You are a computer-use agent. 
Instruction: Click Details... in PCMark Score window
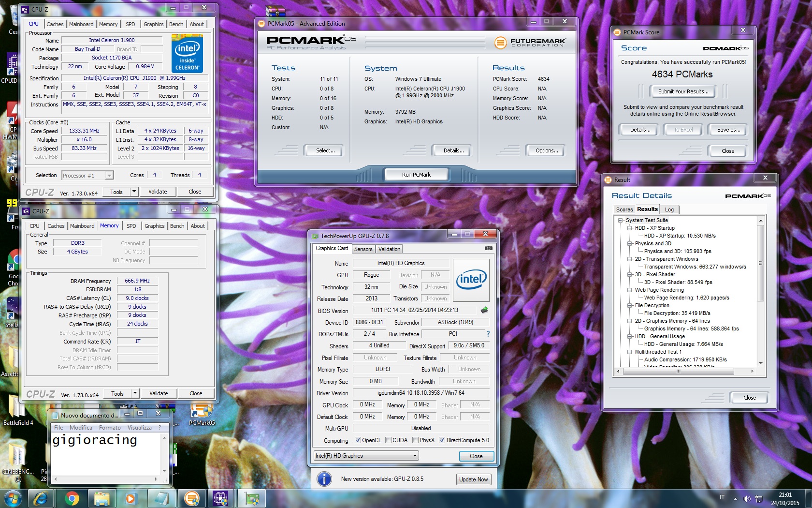[640, 130]
